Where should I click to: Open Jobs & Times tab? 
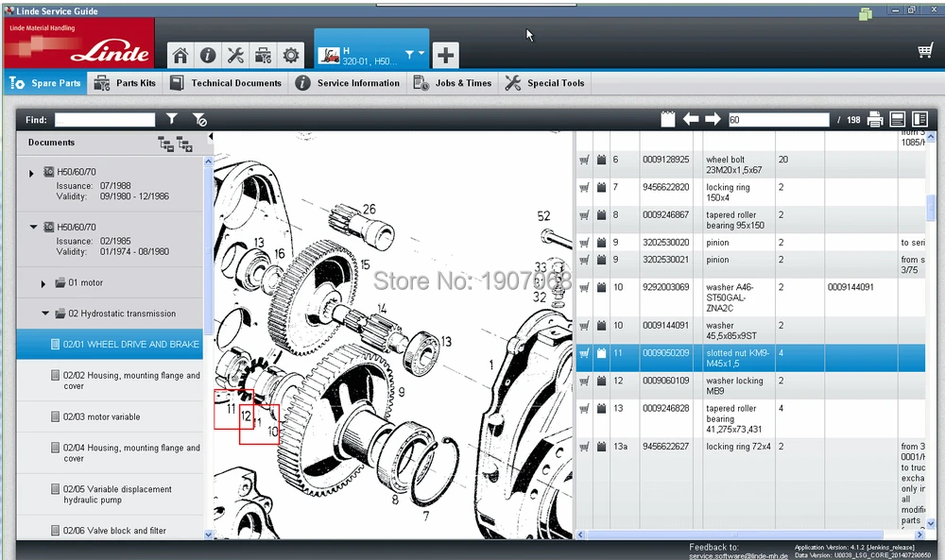[453, 83]
